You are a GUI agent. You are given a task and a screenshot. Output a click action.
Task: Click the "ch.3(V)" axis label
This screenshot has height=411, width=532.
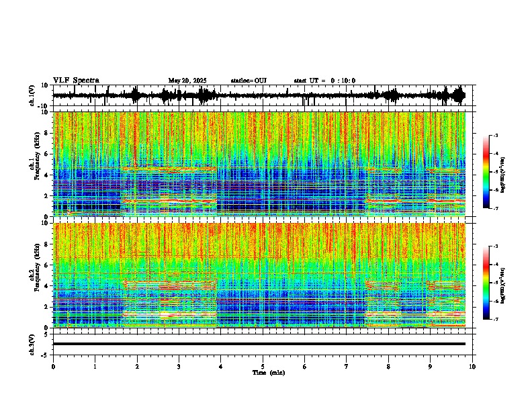tap(32, 345)
